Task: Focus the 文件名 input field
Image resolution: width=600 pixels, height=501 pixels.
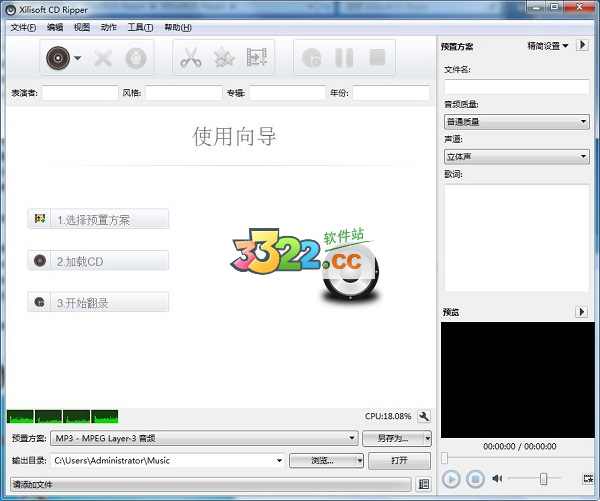Action: pyautogui.click(x=517, y=87)
